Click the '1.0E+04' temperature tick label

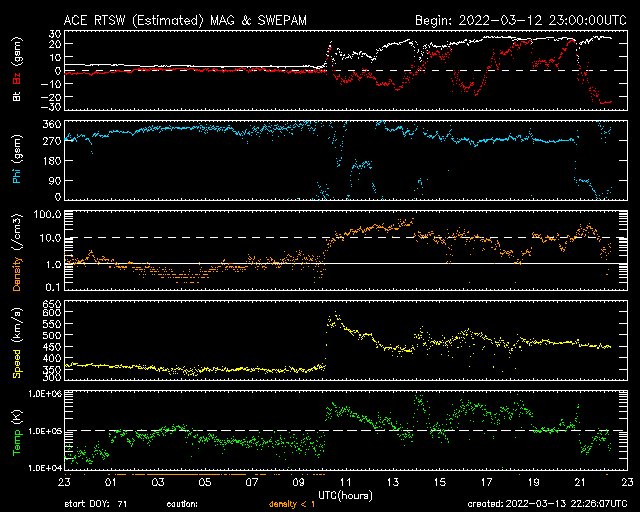click(45, 468)
